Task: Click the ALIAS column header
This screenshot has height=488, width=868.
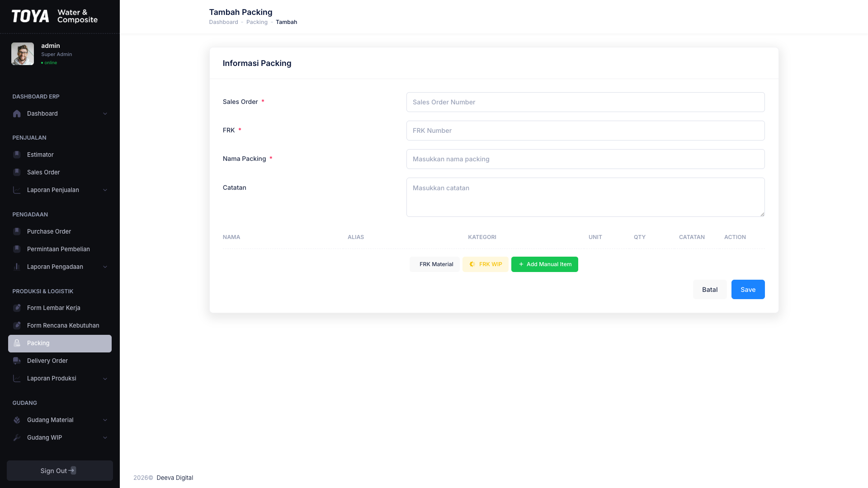Action: [356, 237]
